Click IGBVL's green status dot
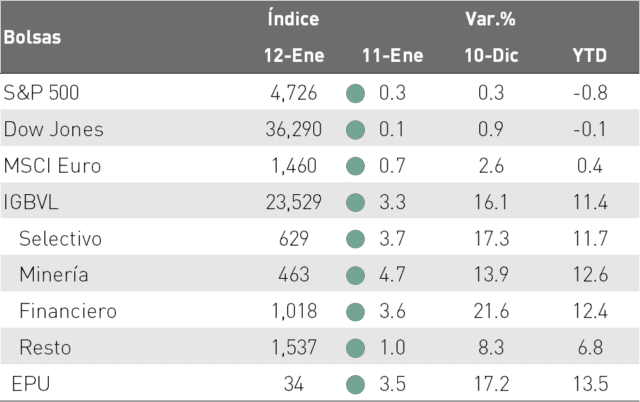Image resolution: width=640 pixels, height=402 pixels. coord(355,202)
